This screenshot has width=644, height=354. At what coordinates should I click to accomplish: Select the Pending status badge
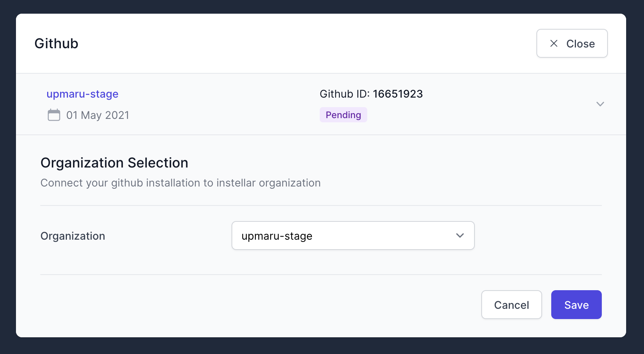pos(343,115)
